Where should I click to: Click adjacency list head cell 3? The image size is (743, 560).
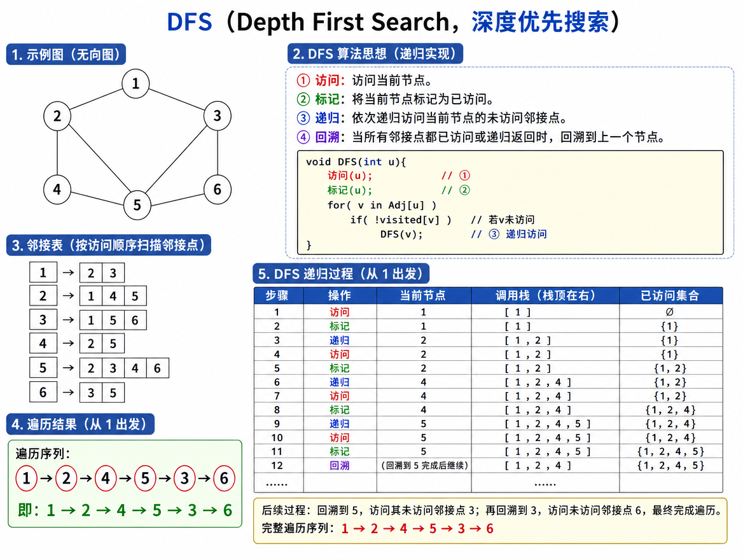[43, 319]
